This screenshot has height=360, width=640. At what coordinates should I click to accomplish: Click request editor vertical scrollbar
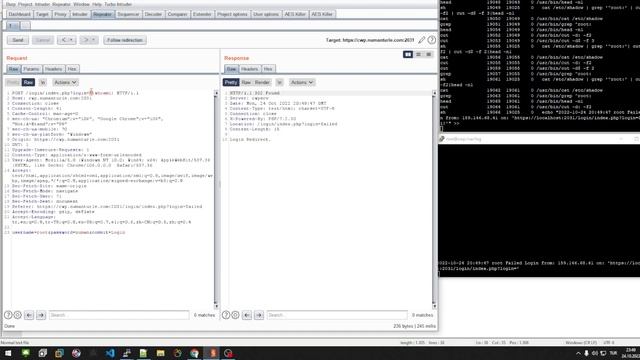216,200
